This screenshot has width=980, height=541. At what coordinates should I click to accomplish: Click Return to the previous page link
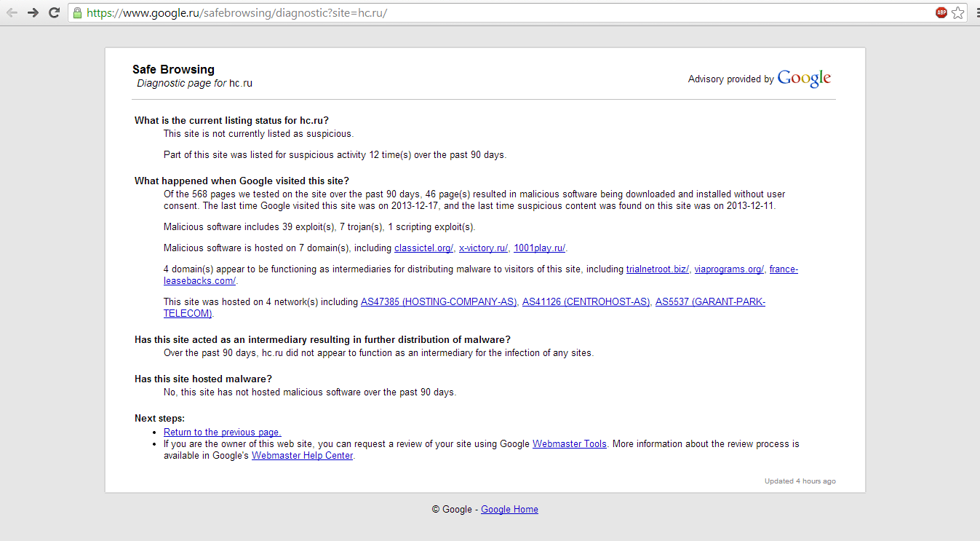pos(222,433)
